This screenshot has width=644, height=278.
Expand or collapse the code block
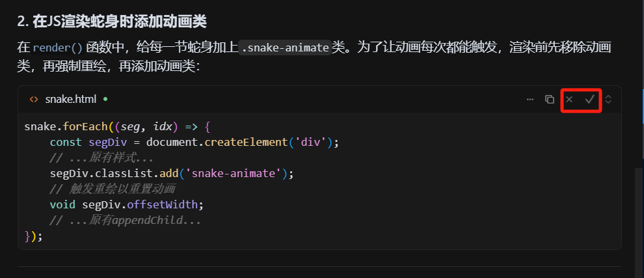(608, 100)
